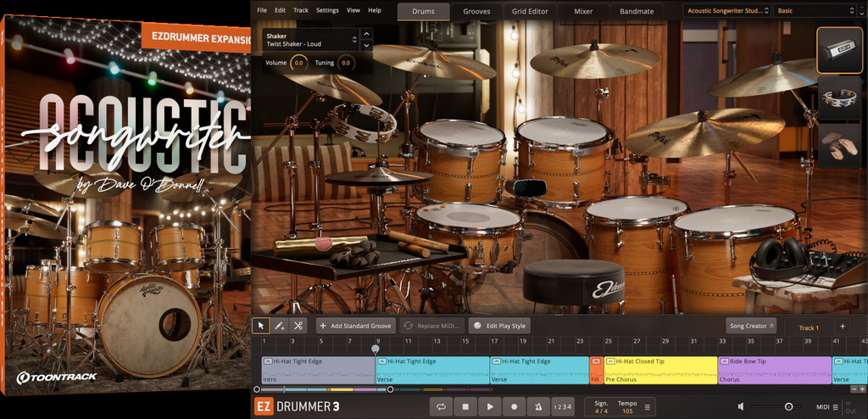Click the up arrow beside the Shaker selector
This screenshot has width=868, height=419.
(x=366, y=35)
